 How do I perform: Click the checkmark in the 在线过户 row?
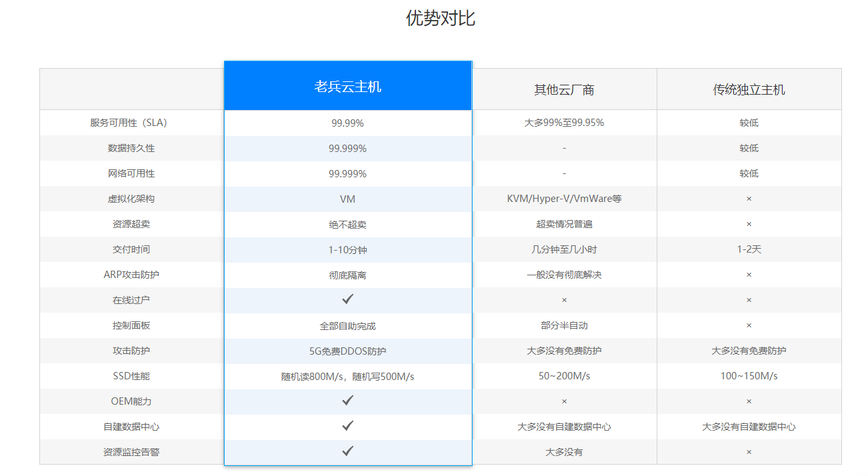click(x=347, y=299)
